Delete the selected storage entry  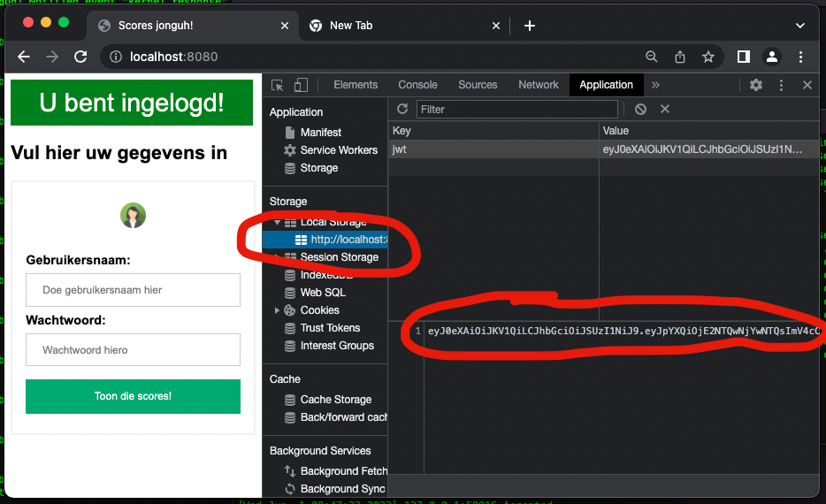[x=665, y=109]
